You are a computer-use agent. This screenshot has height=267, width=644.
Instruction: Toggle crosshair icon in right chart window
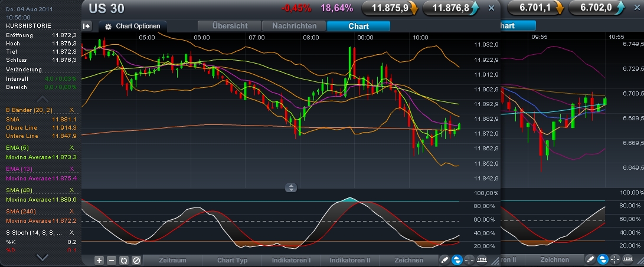click(x=615, y=259)
